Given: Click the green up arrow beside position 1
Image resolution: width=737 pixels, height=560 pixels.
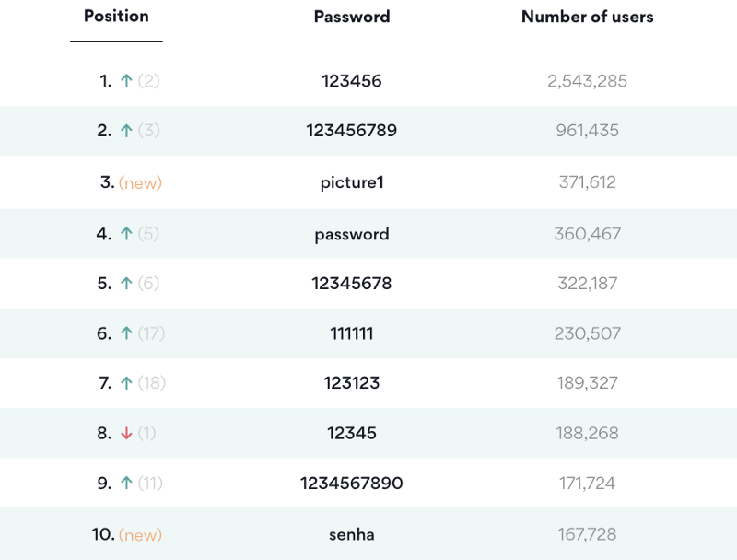Looking at the screenshot, I should 127,81.
